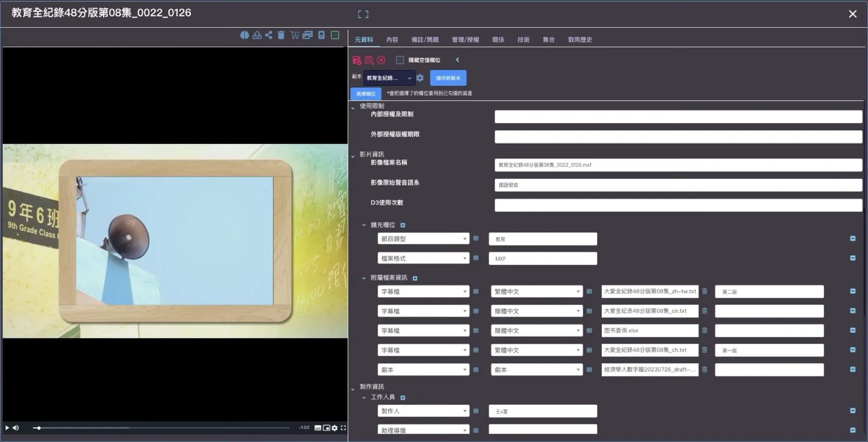
Task: Click the 儲存新範本 button
Action: click(448, 78)
